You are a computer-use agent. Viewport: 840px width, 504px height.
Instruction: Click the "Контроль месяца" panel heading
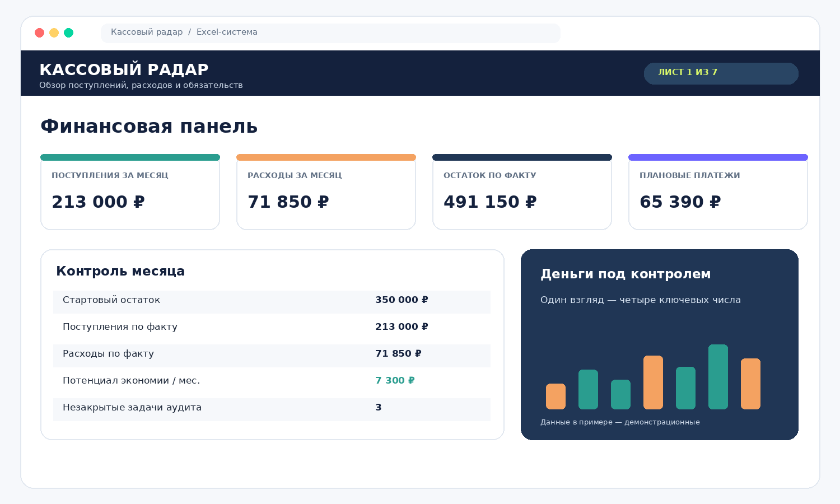tap(120, 271)
